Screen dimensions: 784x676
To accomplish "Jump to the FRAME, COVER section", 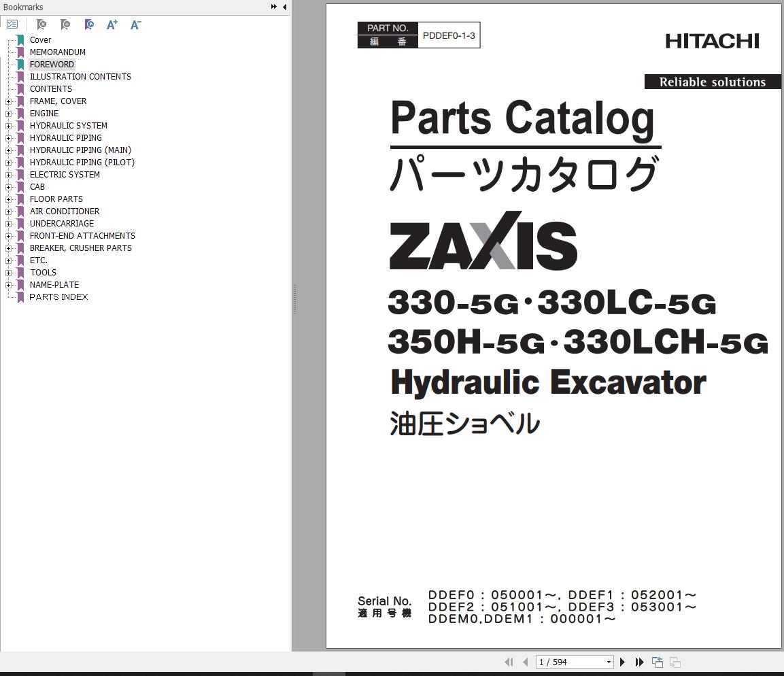I will coord(58,101).
